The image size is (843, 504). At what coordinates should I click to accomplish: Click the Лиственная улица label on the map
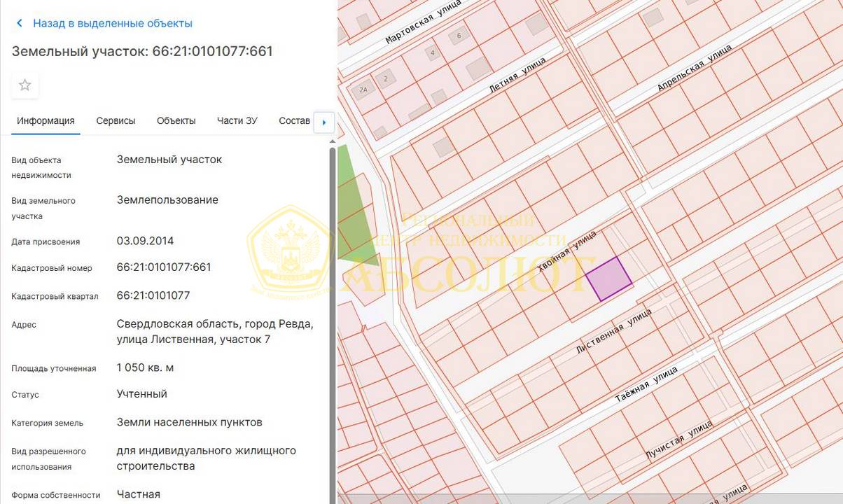(x=613, y=331)
